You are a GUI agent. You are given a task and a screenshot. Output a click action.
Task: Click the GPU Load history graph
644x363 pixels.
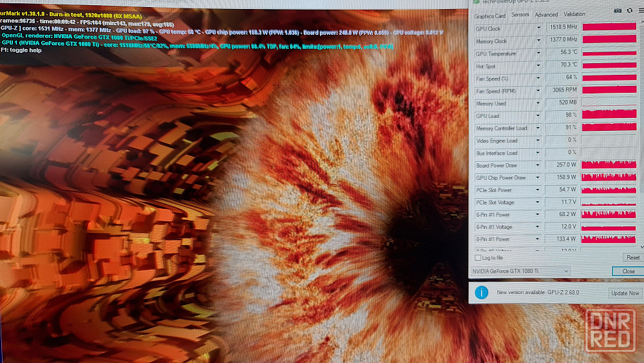point(609,115)
